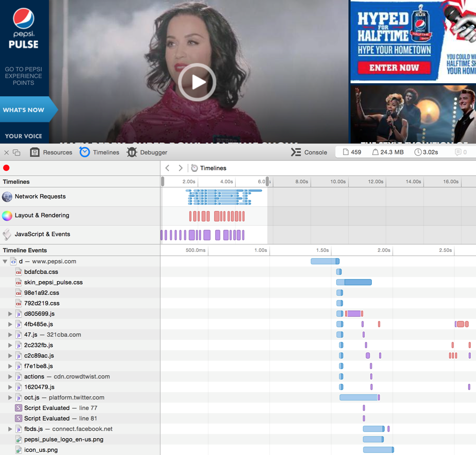Image resolution: width=476 pixels, height=455 pixels.
Task: Click the CSS file icon for bdafcba.css
Action: tap(18, 272)
